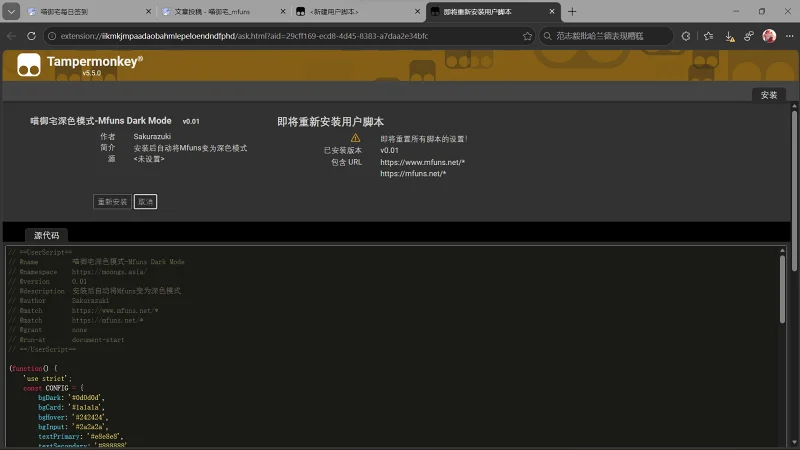Click the browser search box
800x450 pixels.
[606, 36]
